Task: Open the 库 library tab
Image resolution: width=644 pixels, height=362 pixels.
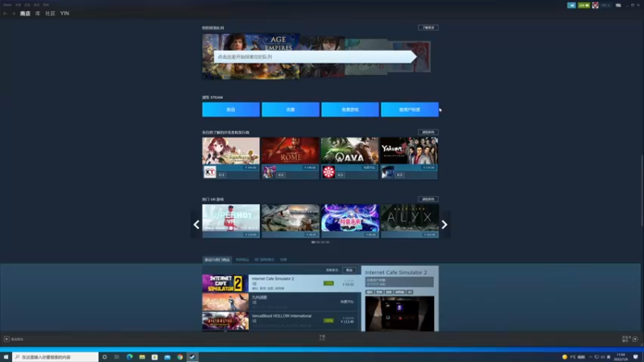Action: 37,14
